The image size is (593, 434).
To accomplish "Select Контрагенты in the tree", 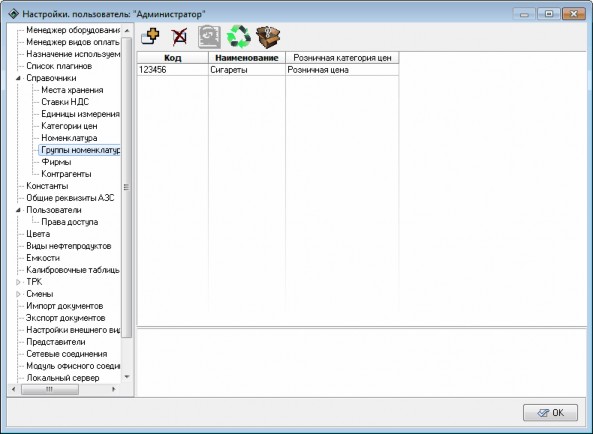I will (x=66, y=174).
